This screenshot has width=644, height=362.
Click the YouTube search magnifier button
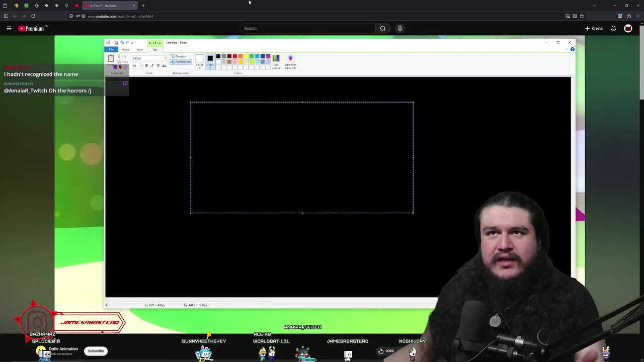[383, 29]
